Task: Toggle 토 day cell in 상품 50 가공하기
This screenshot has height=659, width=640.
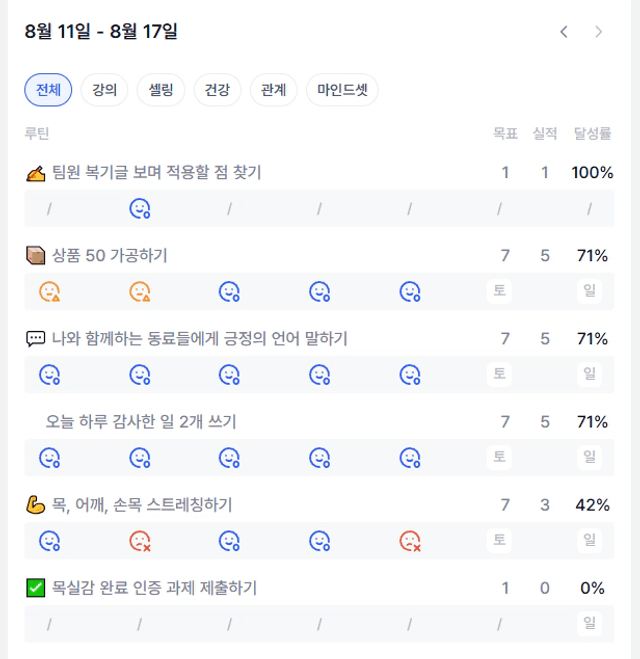Action: pos(499,291)
